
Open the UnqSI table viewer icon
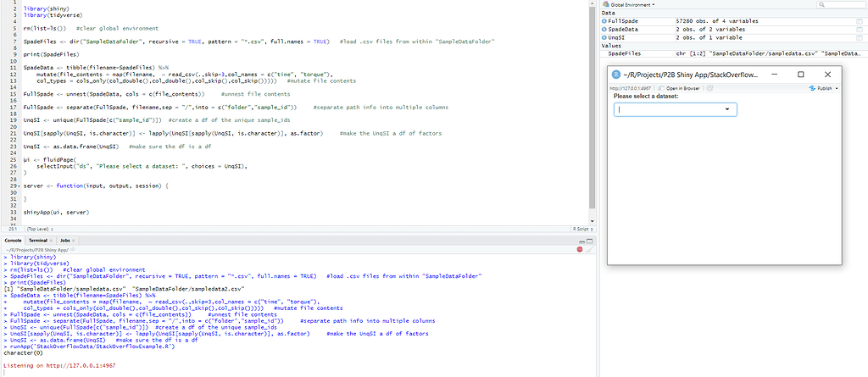(860, 36)
